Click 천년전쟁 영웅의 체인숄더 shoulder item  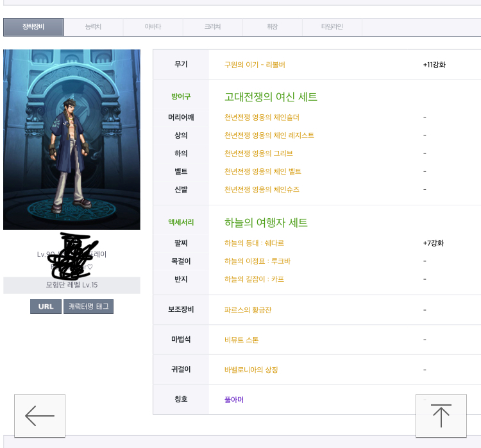pos(262,117)
